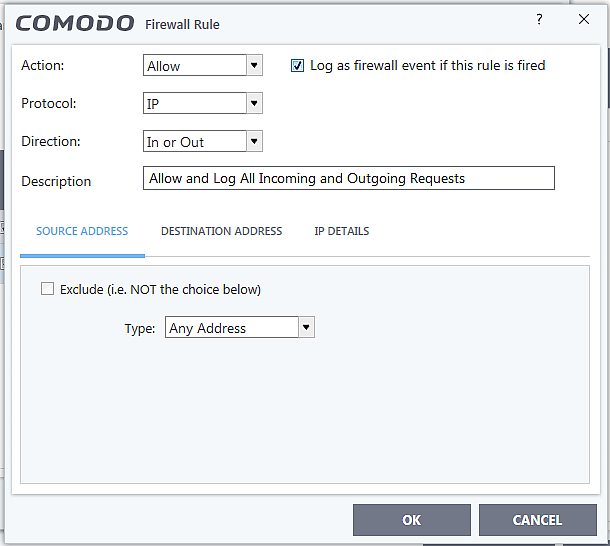
Task: Close the Firewall Rule dialog
Action: pyautogui.click(x=584, y=20)
